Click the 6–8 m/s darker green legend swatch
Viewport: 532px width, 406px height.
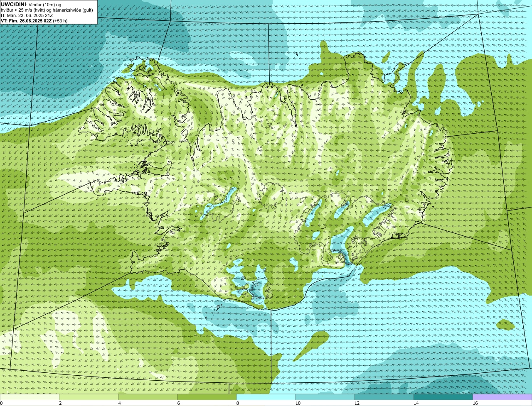[207, 397]
